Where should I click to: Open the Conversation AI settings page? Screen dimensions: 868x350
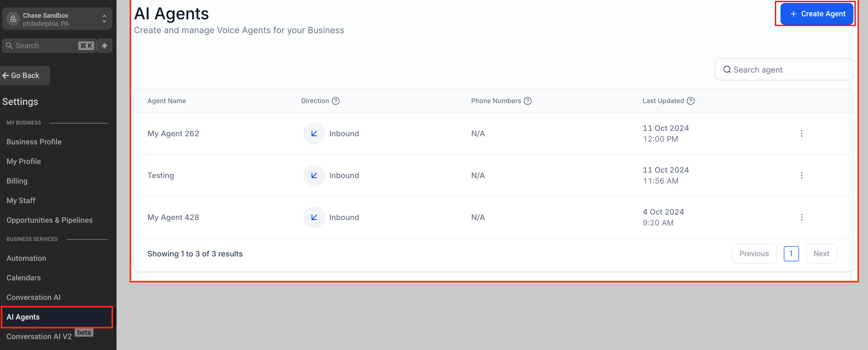(33, 297)
